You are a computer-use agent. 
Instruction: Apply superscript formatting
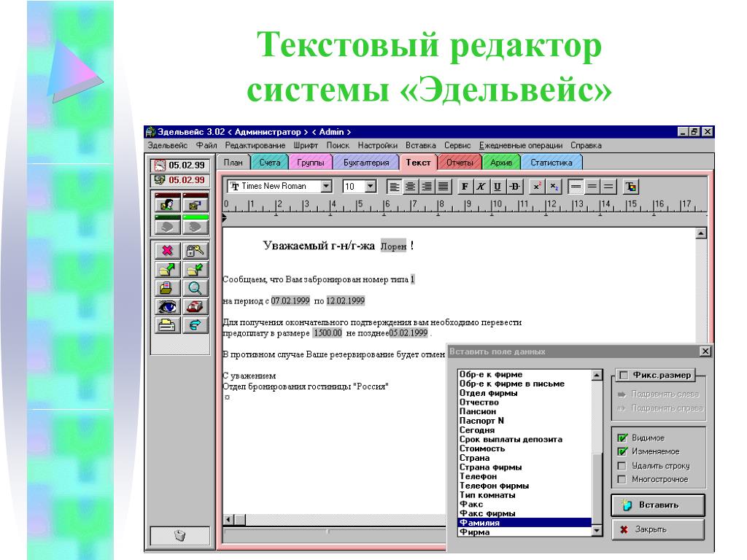tap(537, 187)
